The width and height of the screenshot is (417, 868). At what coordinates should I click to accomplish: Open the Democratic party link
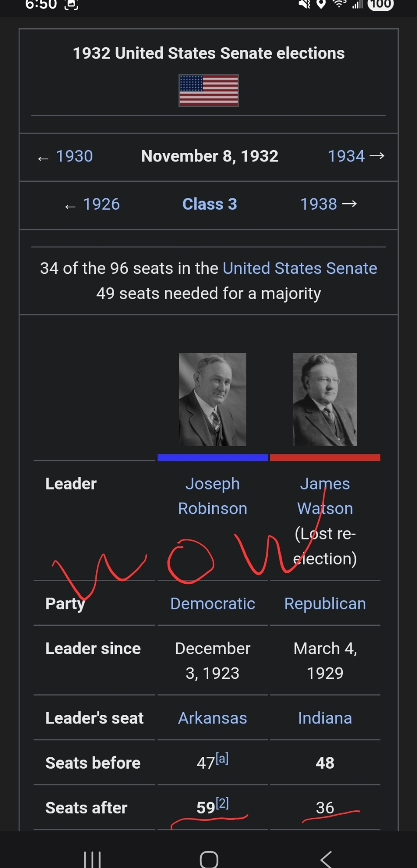tap(213, 604)
